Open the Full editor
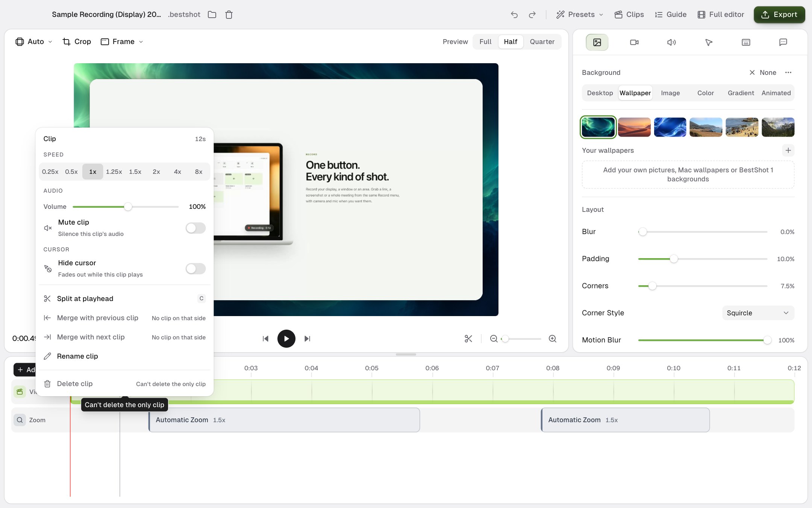The width and height of the screenshot is (812, 508). tap(721, 15)
